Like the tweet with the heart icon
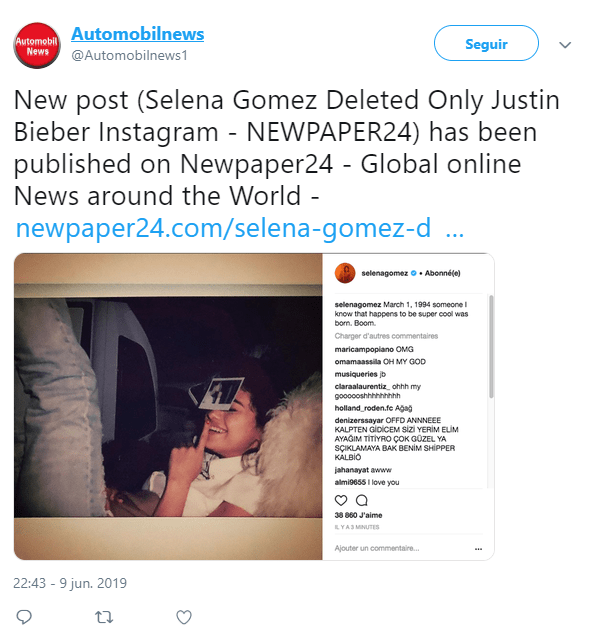Image resolution: width=590 pixels, height=643 pixels. pos(184,617)
